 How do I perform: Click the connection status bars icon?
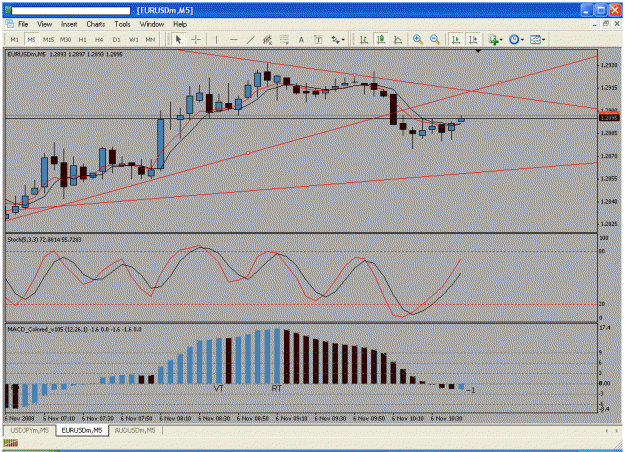pos(10,442)
